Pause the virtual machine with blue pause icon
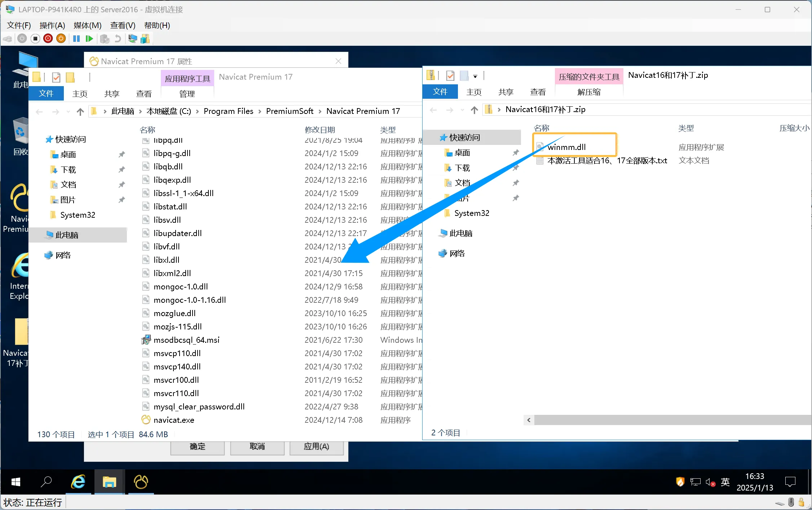Viewport: 812px width, 510px height. [76, 39]
